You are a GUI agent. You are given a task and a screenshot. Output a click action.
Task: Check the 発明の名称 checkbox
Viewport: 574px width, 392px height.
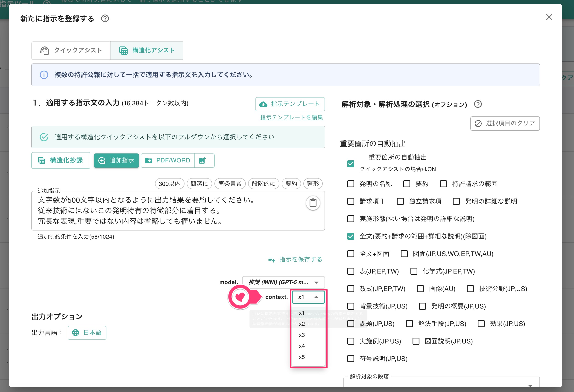[x=351, y=184]
